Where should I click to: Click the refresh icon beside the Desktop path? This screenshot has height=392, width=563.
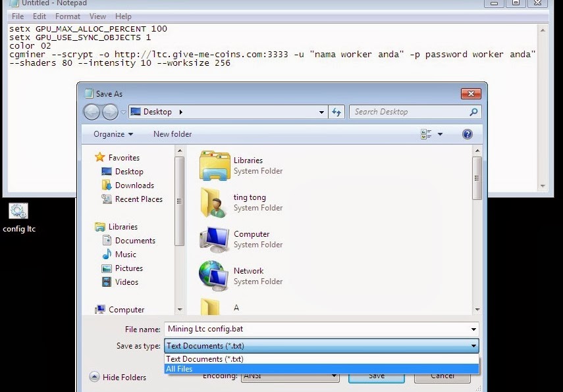point(336,112)
